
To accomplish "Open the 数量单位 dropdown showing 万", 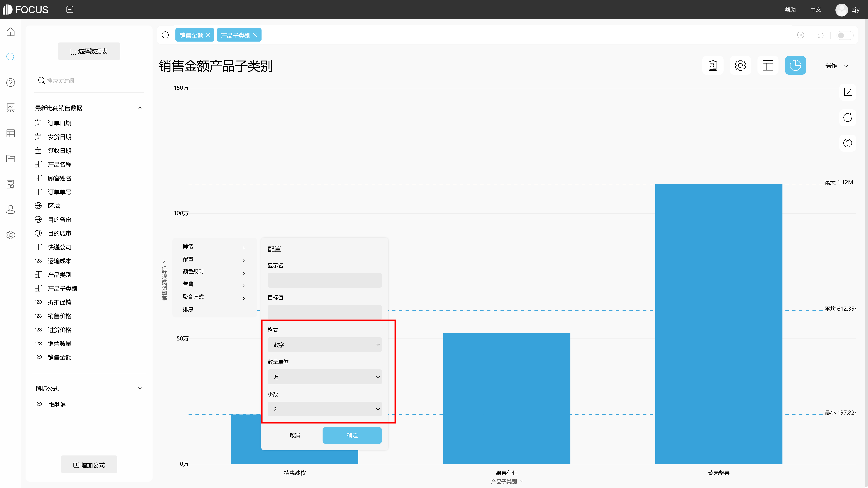I will (x=324, y=377).
